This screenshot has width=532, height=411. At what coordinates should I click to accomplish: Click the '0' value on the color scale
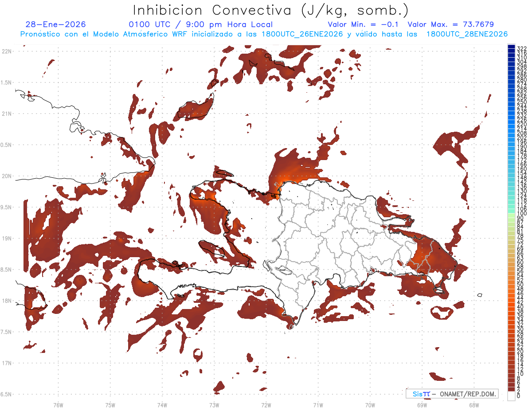pos(519,396)
